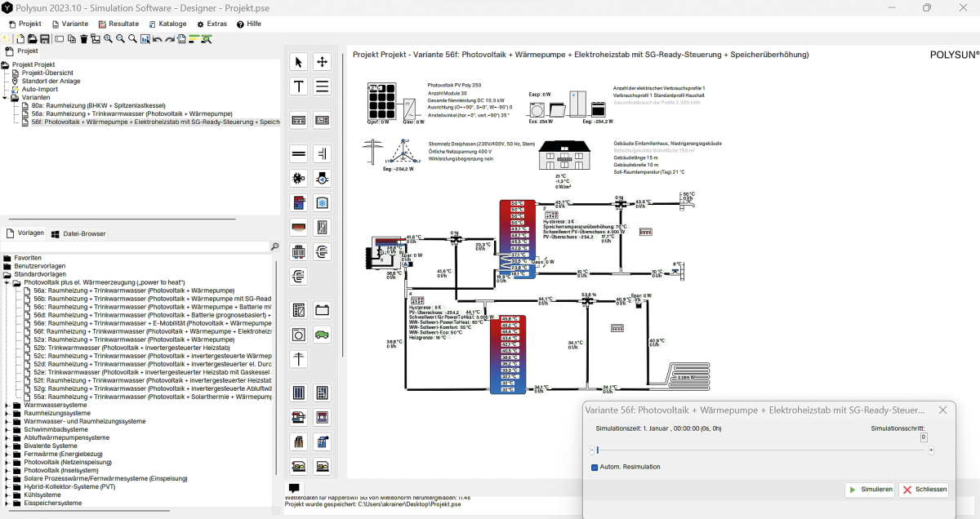The width and height of the screenshot is (980, 519).
Task: Click the power pole grid component icon
Action: (299, 359)
